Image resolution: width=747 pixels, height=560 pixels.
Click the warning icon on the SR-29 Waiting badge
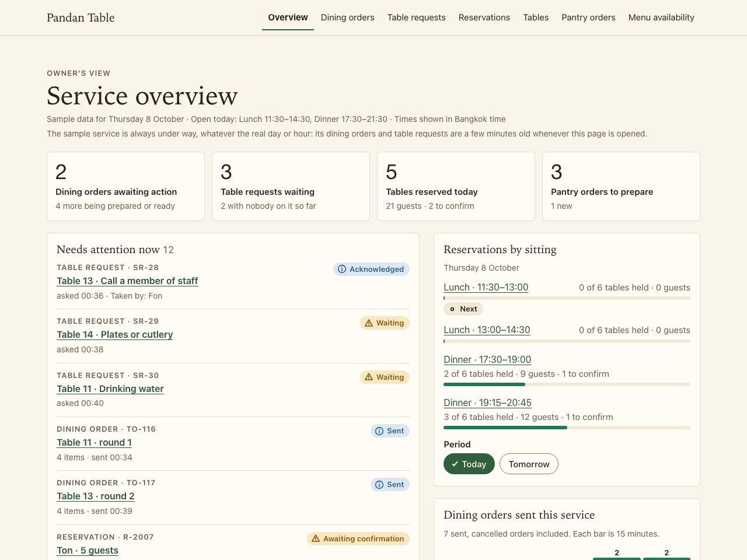click(x=369, y=323)
